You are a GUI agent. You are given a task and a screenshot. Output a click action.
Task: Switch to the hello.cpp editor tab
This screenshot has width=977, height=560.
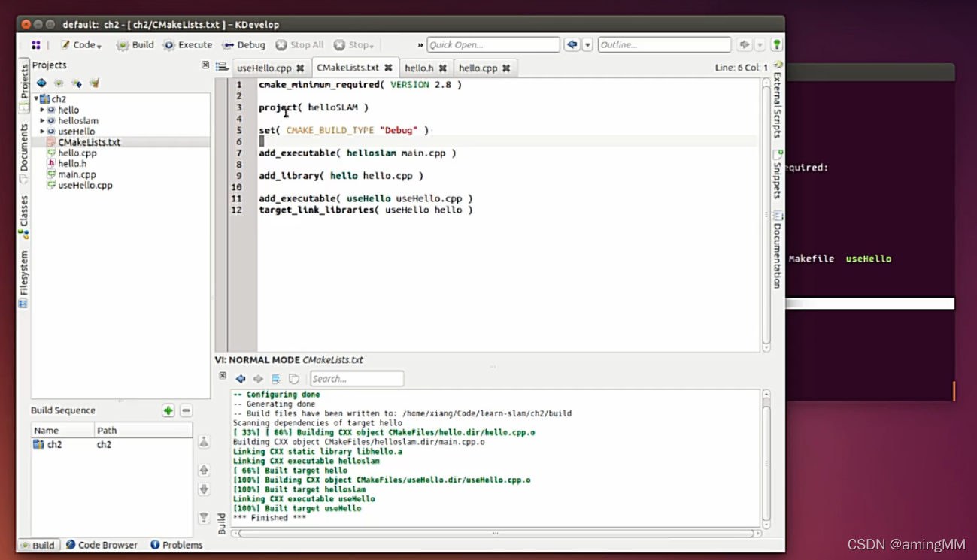(478, 68)
